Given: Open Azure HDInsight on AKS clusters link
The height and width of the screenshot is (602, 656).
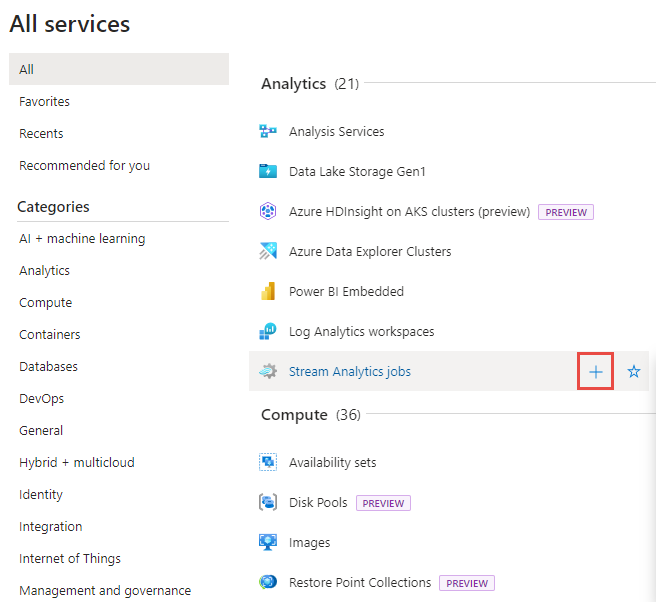Looking at the screenshot, I should tap(410, 212).
